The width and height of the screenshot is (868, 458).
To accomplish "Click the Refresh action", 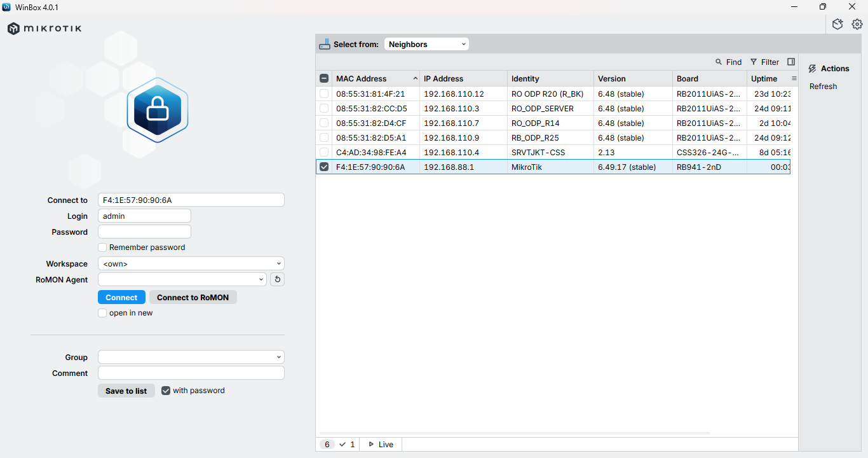I will pyautogui.click(x=823, y=87).
